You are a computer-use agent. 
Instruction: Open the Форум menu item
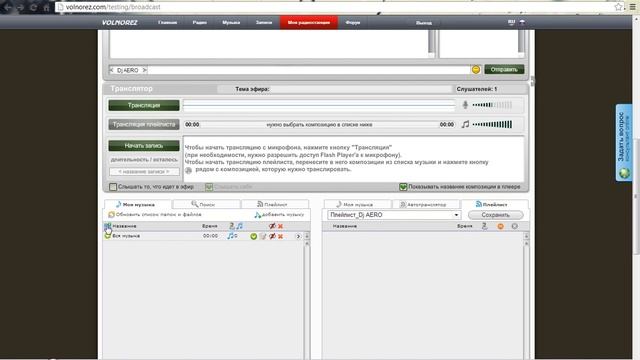pyautogui.click(x=353, y=22)
